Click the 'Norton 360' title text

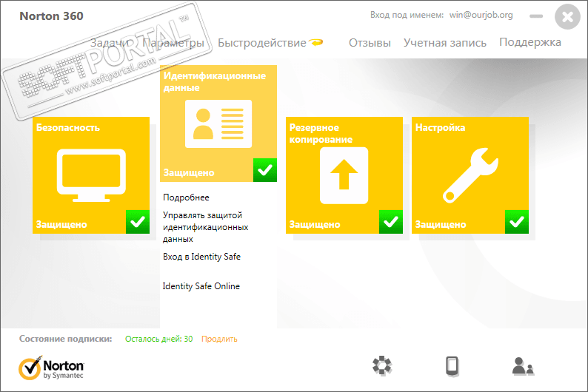pyautogui.click(x=51, y=16)
